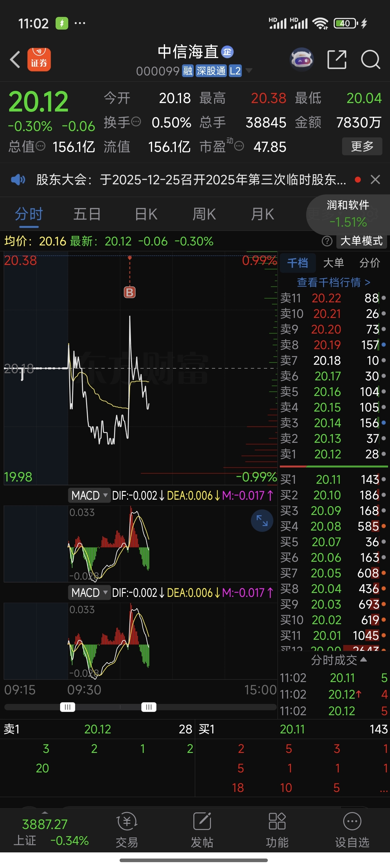Tap the info icon next to 总值

point(40,146)
